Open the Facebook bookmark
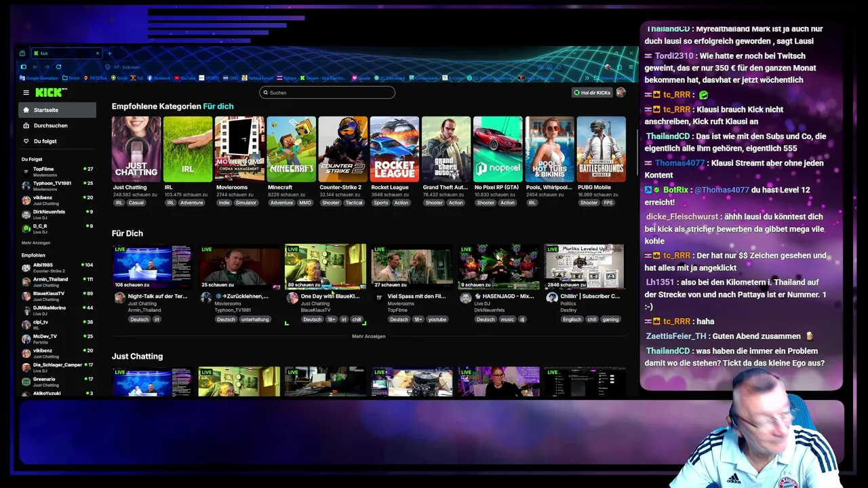The image size is (868, 488). point(158,78)
